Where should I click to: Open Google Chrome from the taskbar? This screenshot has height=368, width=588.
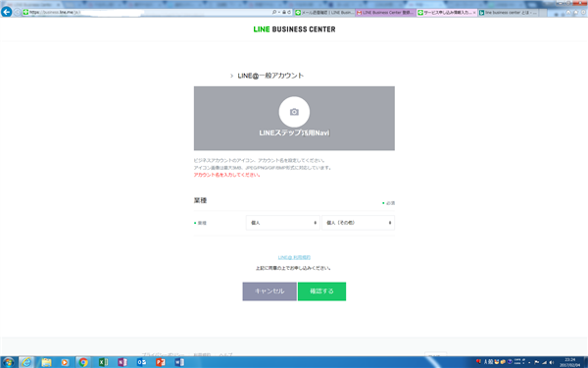coord(83,362)
